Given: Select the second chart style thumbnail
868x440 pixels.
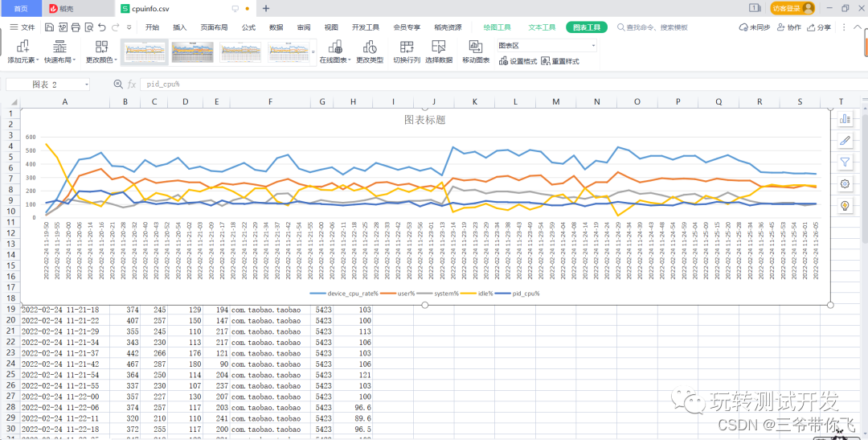Looking at the screenshot, I should coord(193,52).
